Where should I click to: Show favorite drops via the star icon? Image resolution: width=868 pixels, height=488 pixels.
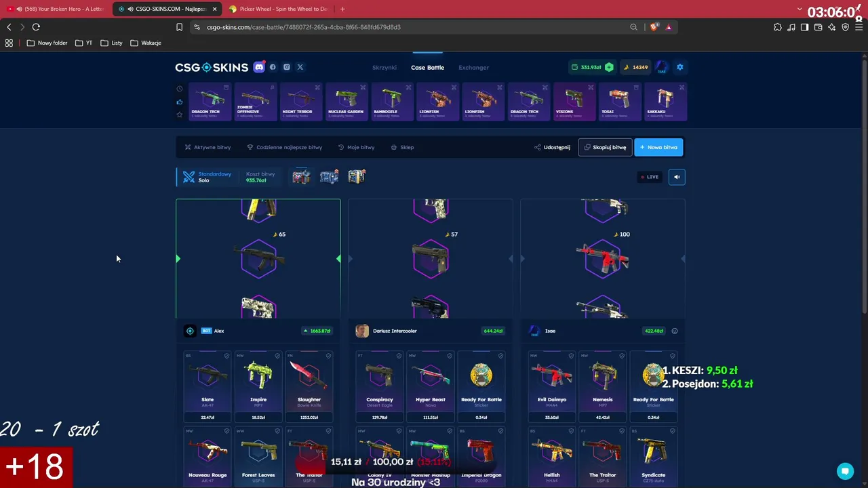tap(180, 115)
